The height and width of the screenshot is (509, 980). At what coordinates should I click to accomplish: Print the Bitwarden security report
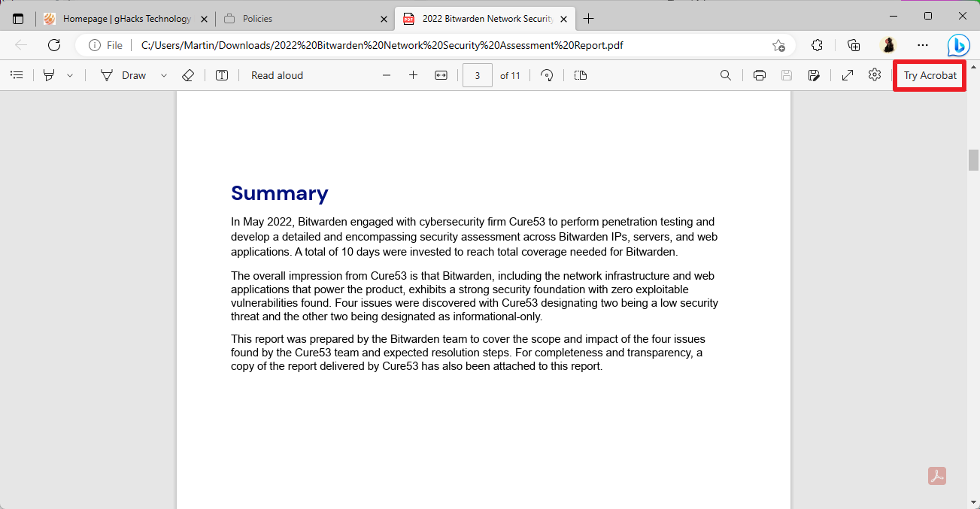point(759,74)
